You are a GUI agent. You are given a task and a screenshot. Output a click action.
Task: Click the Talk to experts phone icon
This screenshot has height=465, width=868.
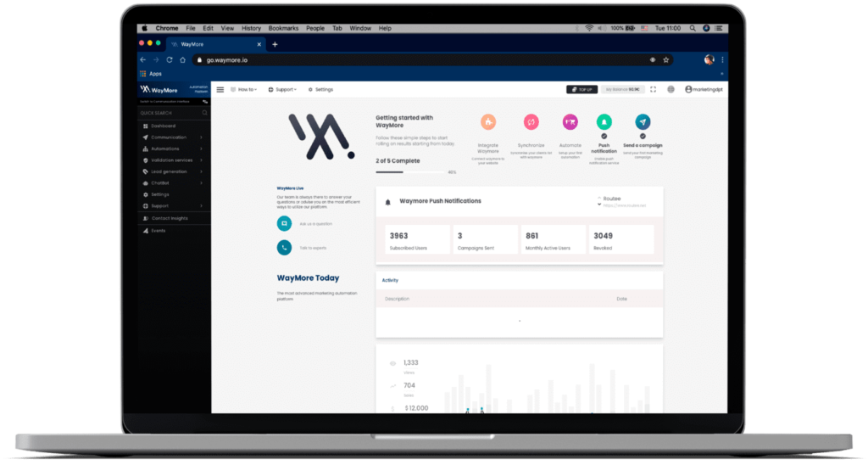point(284,248)
